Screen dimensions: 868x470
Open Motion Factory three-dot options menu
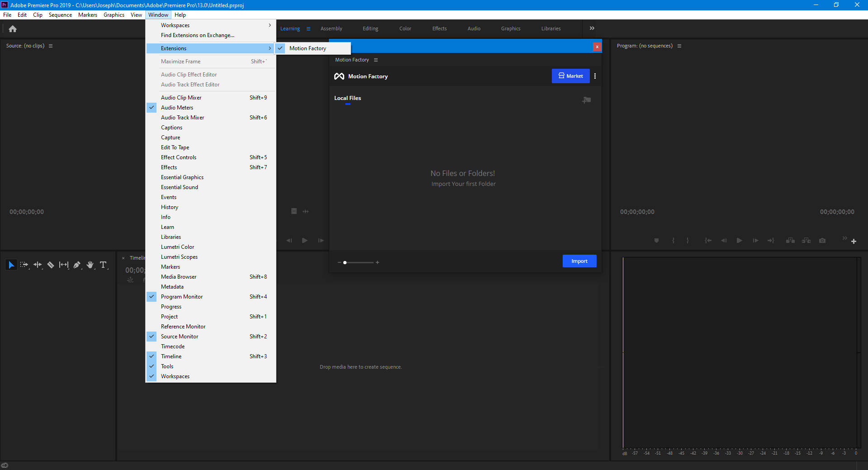click(x=595, y=76)
